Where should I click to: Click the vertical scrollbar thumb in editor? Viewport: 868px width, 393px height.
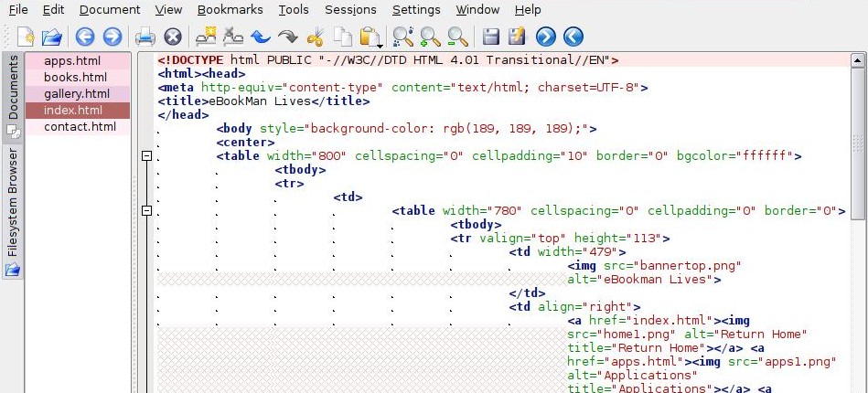click(x=858, y=143)
